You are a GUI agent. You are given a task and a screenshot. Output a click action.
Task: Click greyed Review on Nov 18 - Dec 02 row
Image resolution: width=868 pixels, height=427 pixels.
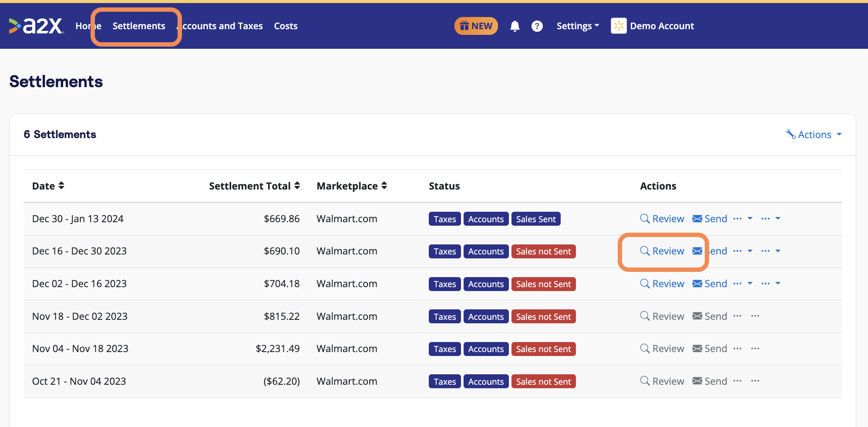point(662,316)
